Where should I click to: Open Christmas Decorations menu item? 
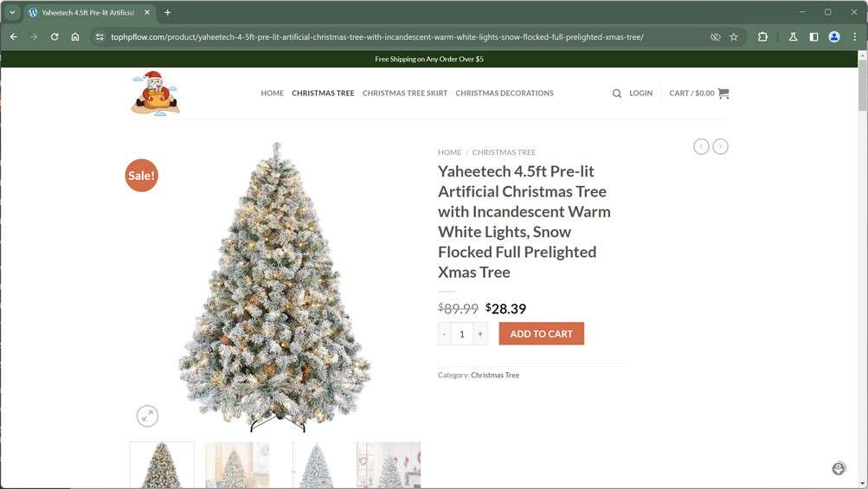[505, 93]
